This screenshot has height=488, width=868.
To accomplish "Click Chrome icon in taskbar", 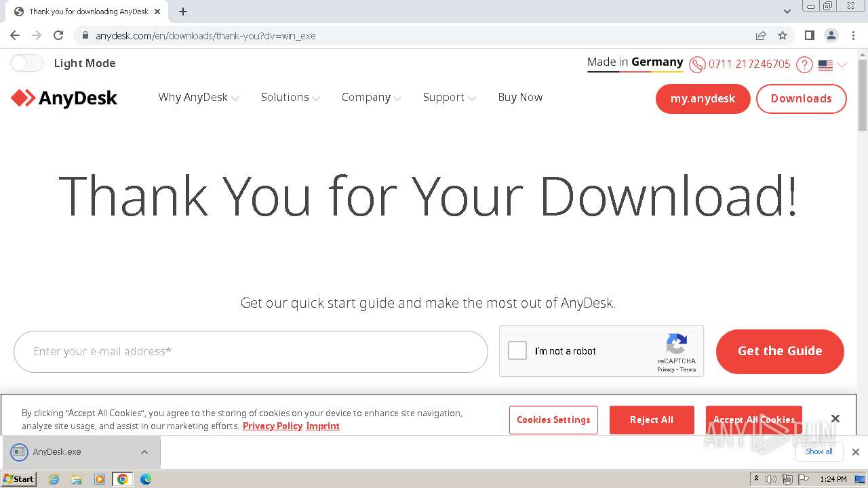I will (123, 479).
